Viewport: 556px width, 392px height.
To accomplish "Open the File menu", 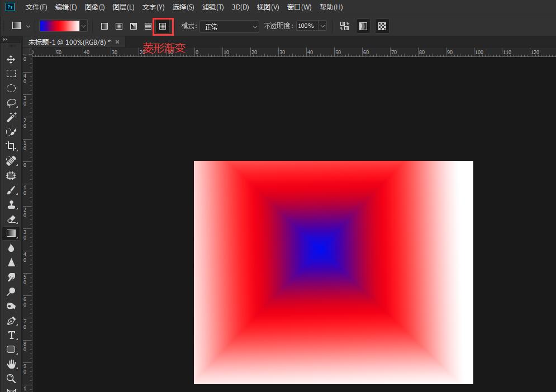I will click(x=36, y=7).
